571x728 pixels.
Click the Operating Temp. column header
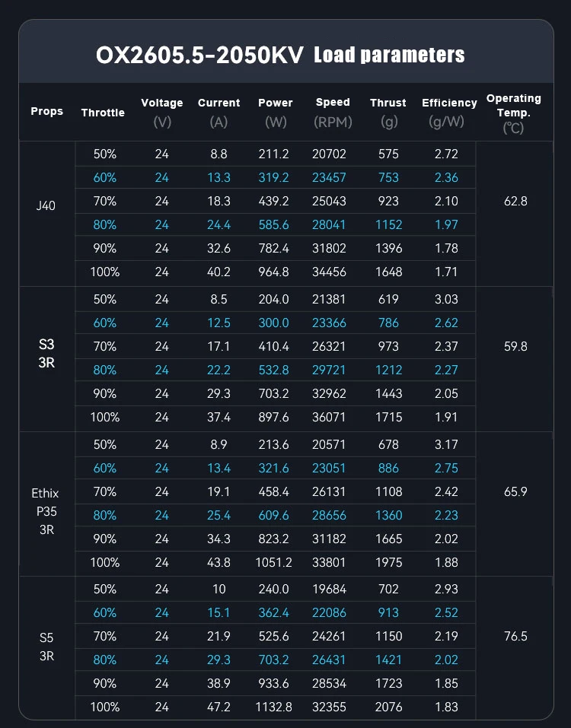click(513, 112)
